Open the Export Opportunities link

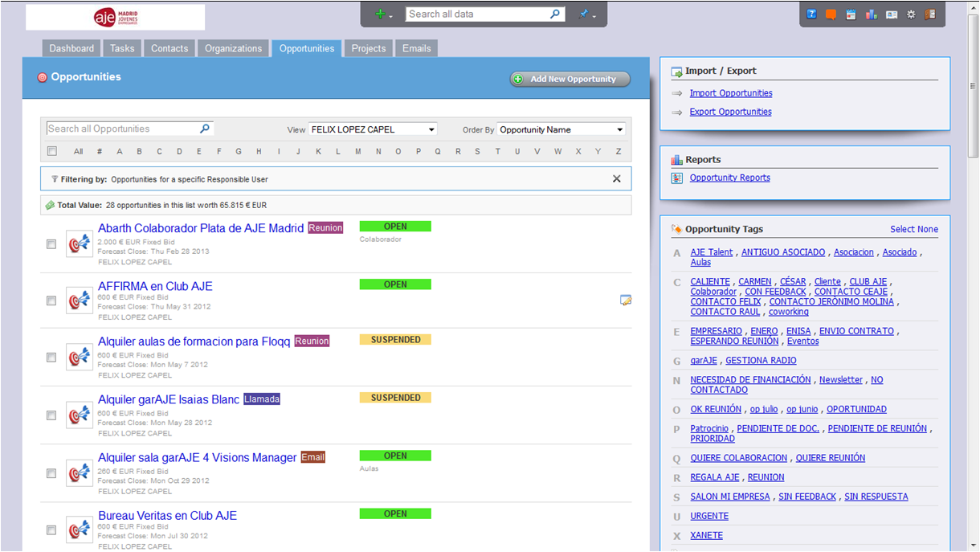(730, 112)
